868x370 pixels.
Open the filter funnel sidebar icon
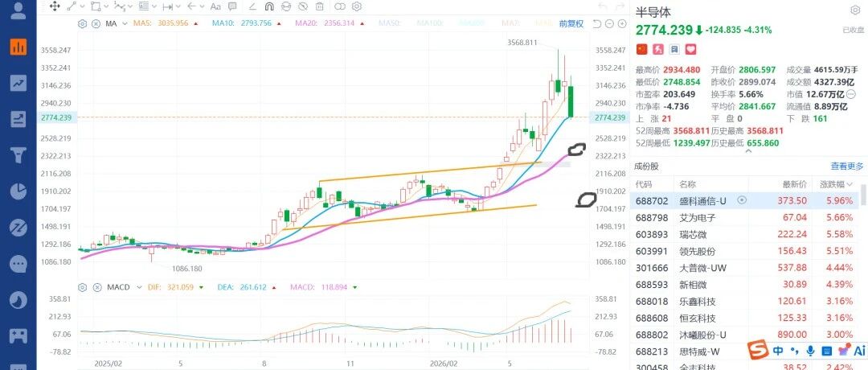(x=18, y=154)
